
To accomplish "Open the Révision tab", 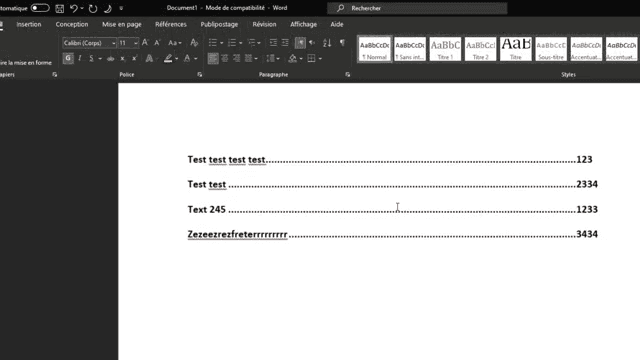I will (x=264, y=24).
